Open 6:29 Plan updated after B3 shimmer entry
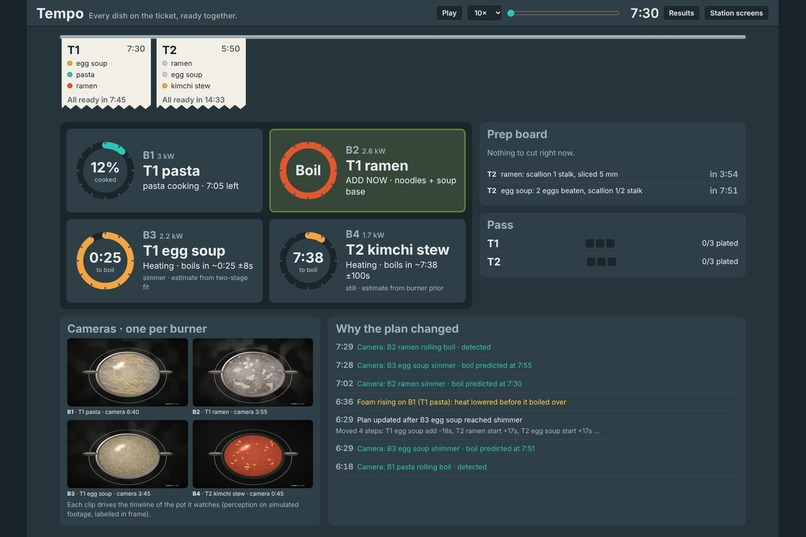This screenshot has width=806, height=537. (x=536, y=425)
